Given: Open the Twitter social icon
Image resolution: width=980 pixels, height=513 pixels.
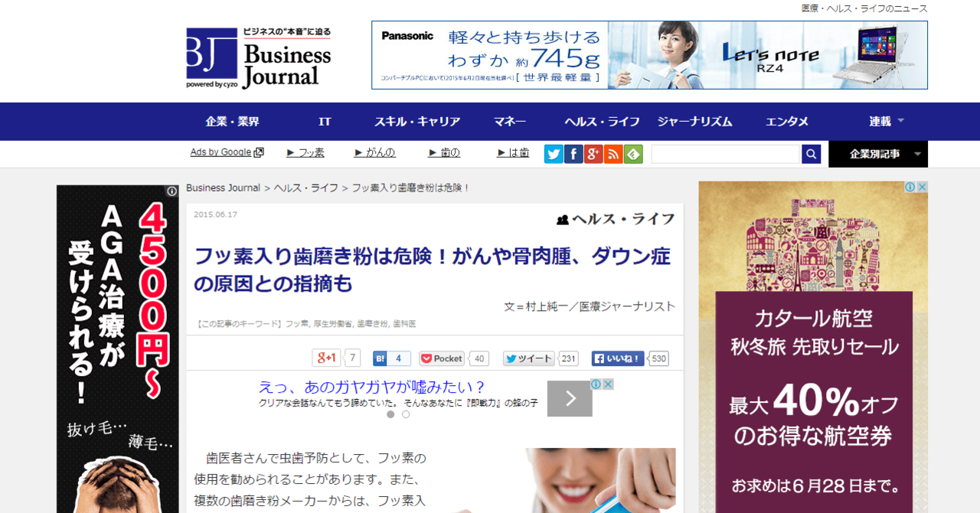Looking at the screenshot, I should [554, 154].
